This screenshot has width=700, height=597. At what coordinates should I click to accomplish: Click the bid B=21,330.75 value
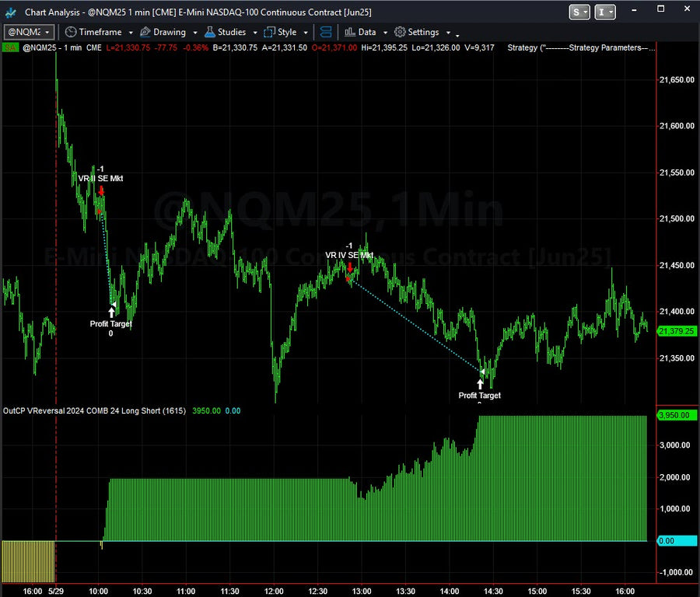tap(235, 47)
